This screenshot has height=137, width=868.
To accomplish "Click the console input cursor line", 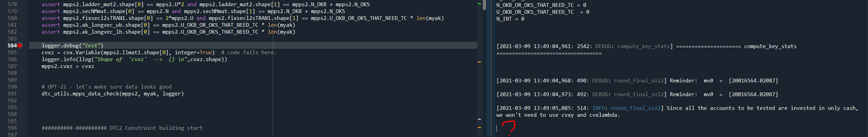I will 497,128.
